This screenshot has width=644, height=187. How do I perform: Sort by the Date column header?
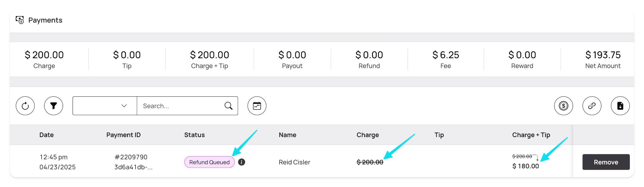(47, 135)
